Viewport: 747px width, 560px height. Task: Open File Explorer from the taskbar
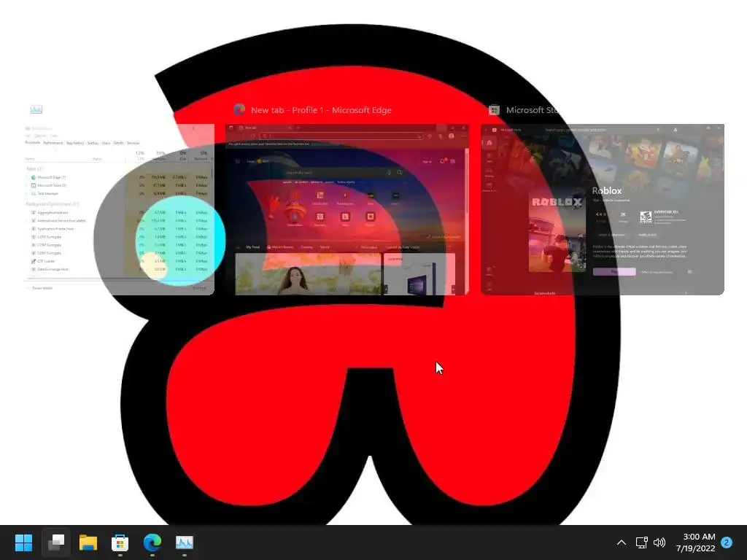click(88, 542)
